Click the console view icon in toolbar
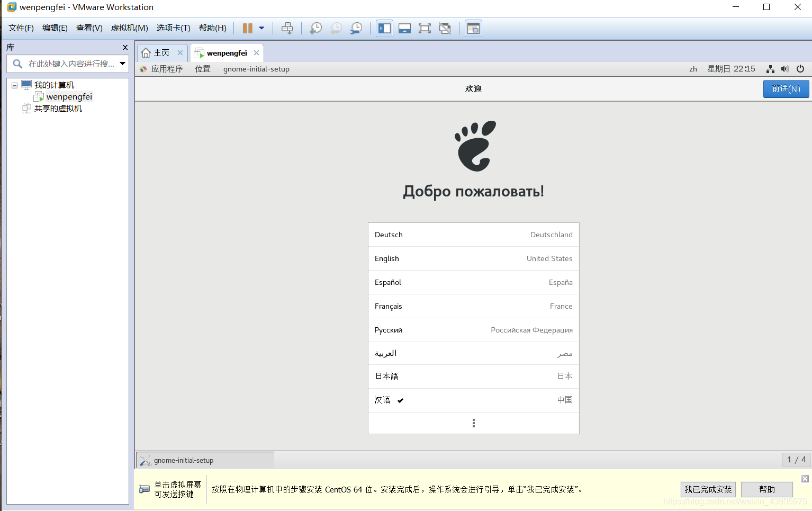812x511 pixels. (x=474, y=28)
